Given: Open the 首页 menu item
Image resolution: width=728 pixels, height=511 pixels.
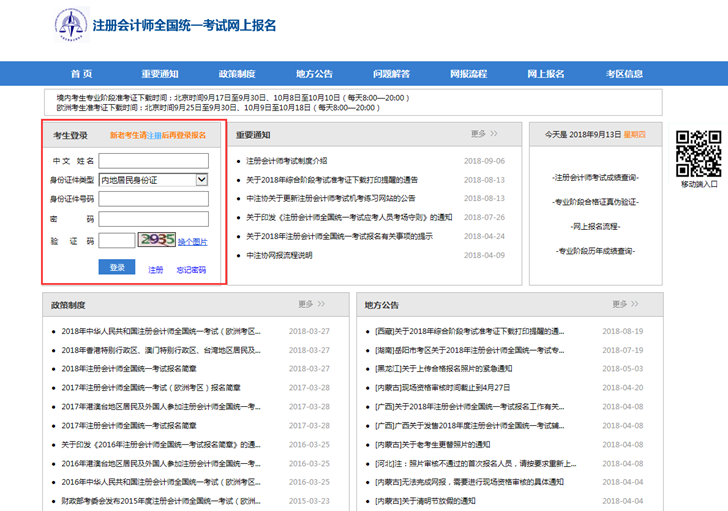Looking at the screenshot, I should tap(81, 74).
